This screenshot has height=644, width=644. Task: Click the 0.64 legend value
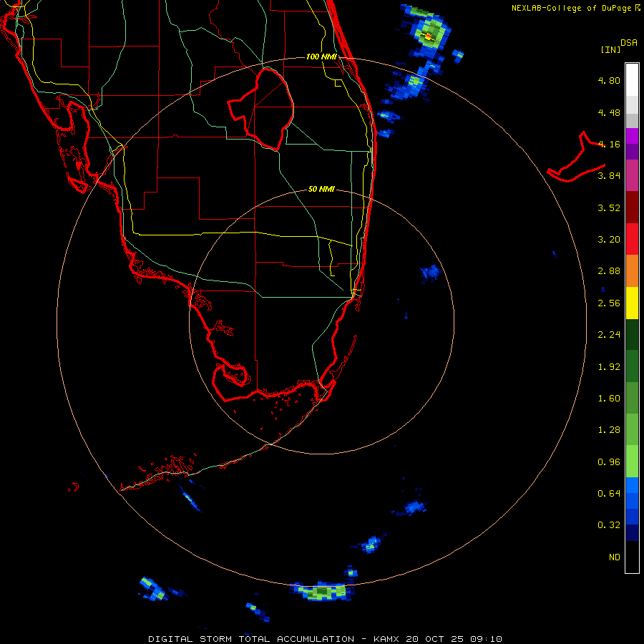[x=609, y=494]
